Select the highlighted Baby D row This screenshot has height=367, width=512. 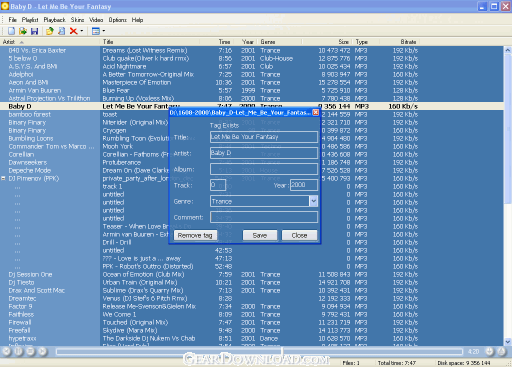(x=252, y=107)
